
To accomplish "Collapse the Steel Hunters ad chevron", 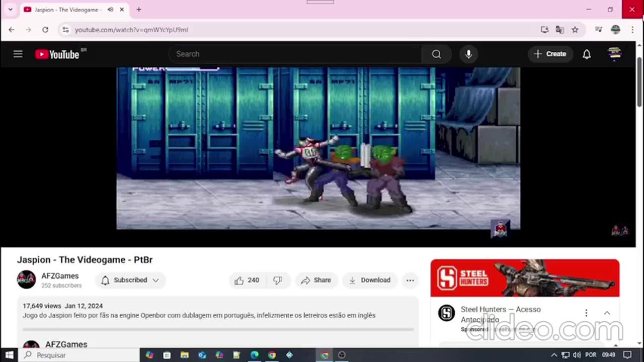I will tap(607, 313).
